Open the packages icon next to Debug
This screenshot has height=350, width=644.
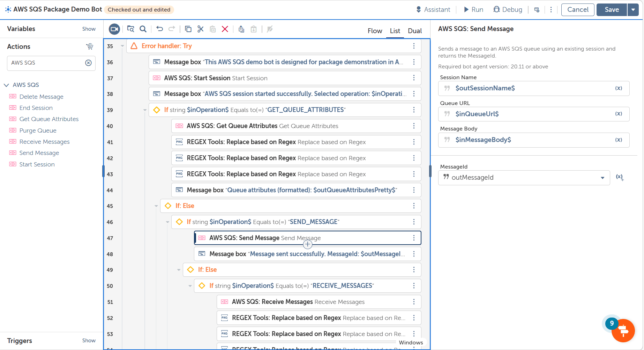[x=537, y=10]
